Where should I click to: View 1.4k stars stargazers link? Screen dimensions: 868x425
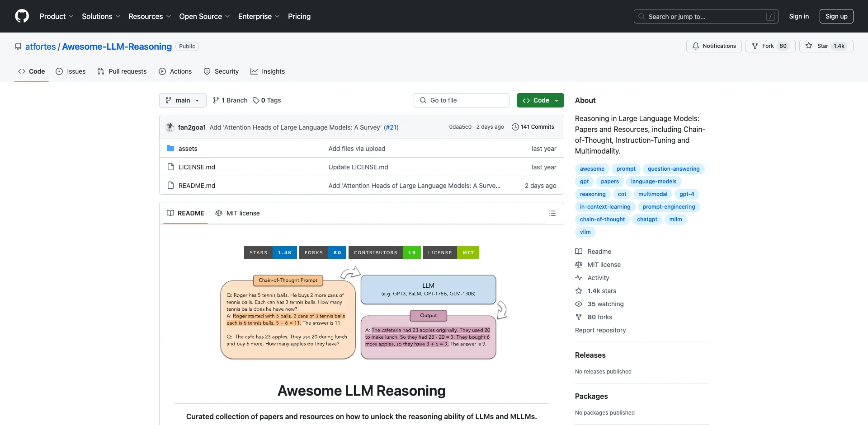point(596,291)
